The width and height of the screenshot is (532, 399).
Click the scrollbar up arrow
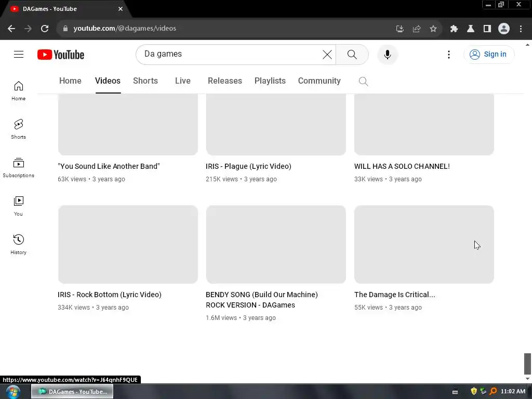[527, 45]
